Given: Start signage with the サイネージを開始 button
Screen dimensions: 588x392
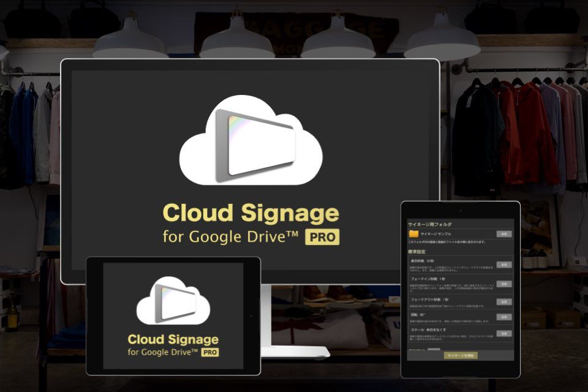Looking at the screenshot, I should click(461, 355).
